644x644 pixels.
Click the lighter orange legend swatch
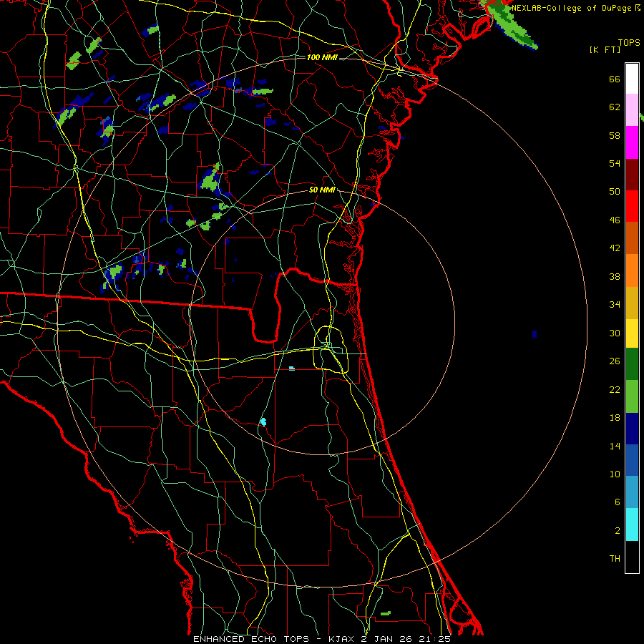[632, 270]
